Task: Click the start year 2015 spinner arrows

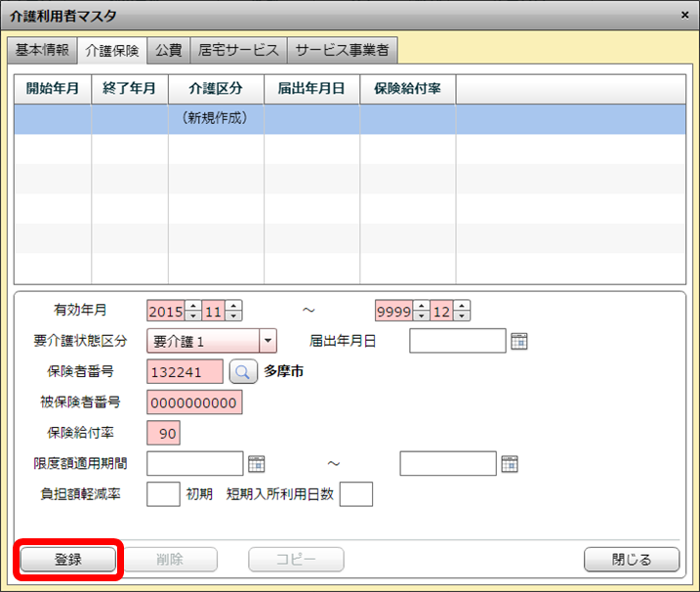Action: click(x=193, y=312)
